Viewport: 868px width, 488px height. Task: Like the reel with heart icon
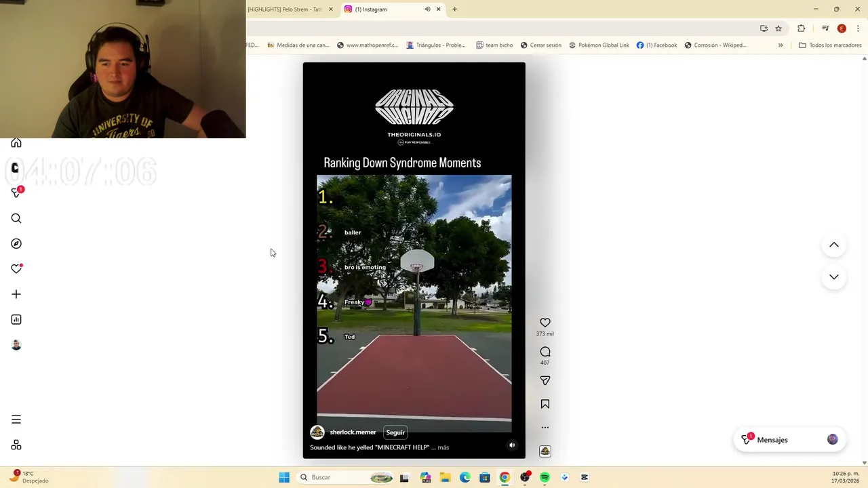click(545, 323)
